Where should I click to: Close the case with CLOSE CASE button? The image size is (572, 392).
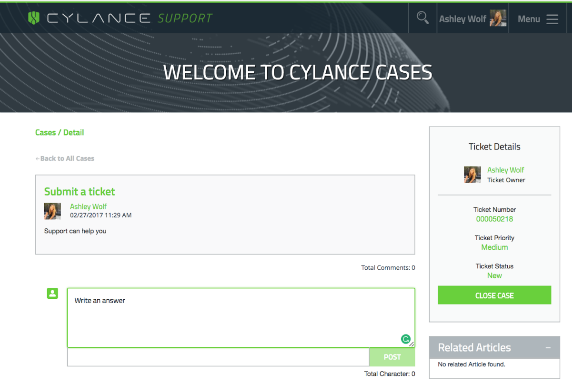pyautogui.click(x=494, y=295)
